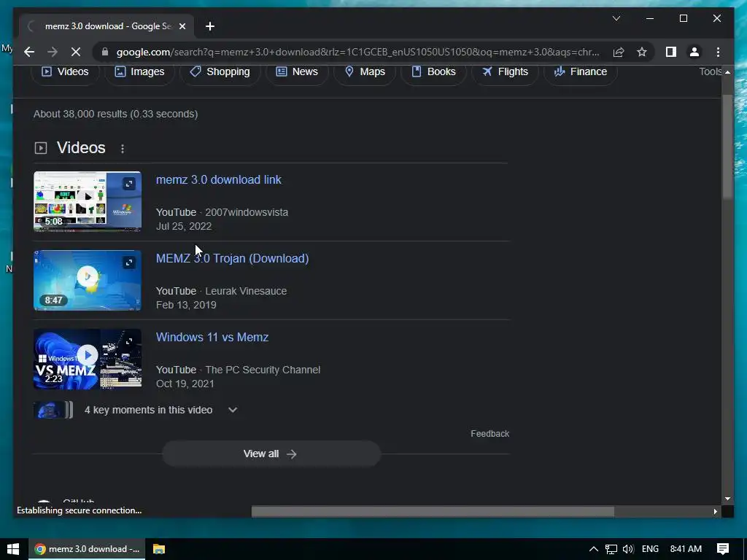747x560 pixels.
Task: Filter results by Flights
Action: point(505,71)
